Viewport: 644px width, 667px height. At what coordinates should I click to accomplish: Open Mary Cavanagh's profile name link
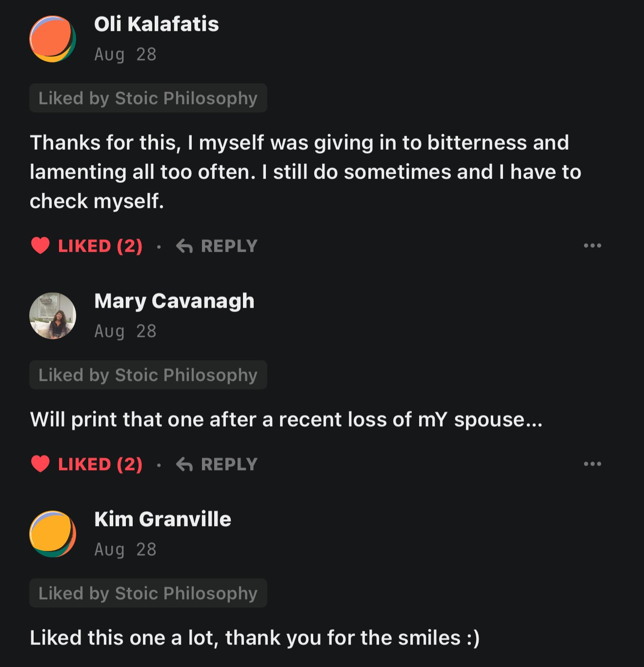click(x=174, y=301)
